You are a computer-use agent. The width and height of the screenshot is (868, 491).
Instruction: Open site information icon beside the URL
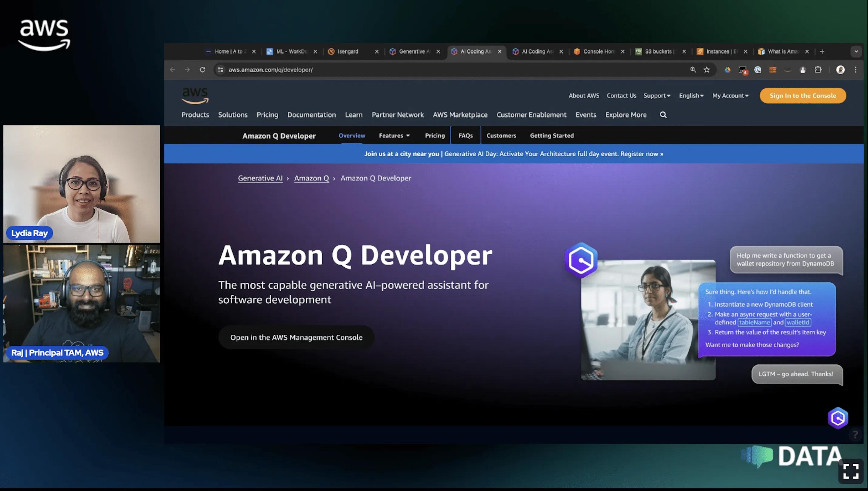click(x=221, y=70)
